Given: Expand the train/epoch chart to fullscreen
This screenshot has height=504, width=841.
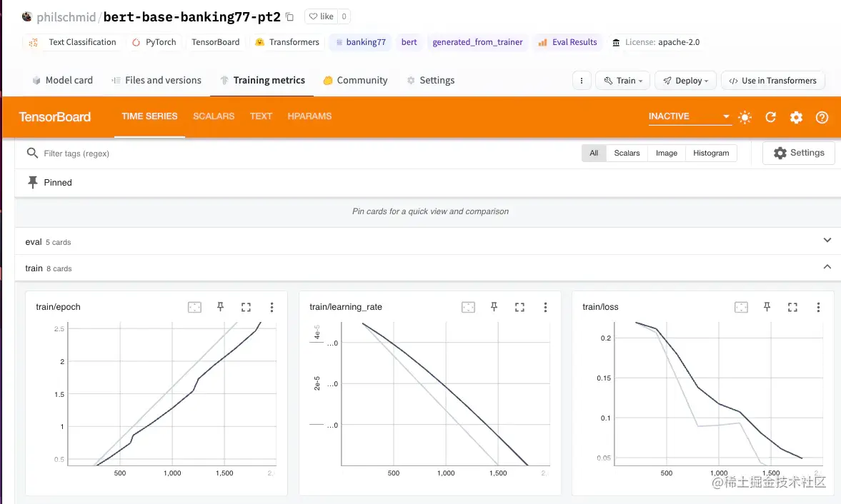Looking at the screenshot, I should (x=246, y=307).
